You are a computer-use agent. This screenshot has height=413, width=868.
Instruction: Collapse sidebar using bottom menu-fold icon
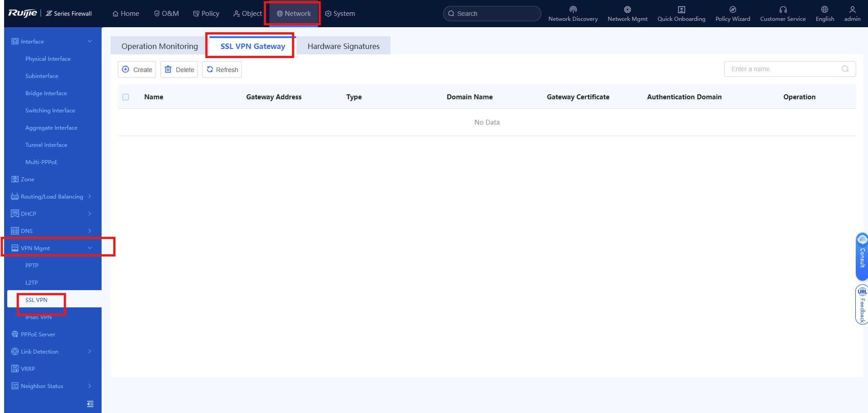[x=90, y=404]
